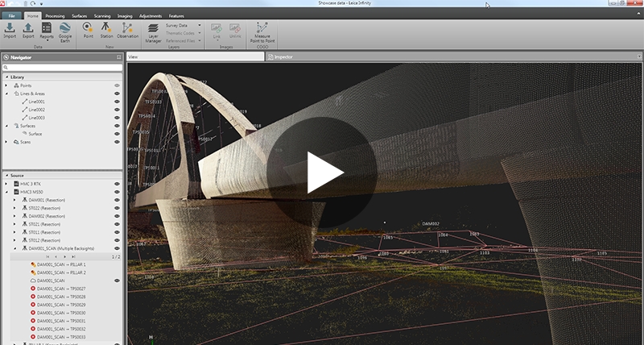
Task: Click the Observation tool icon
Action: click(x=127, y=29)
